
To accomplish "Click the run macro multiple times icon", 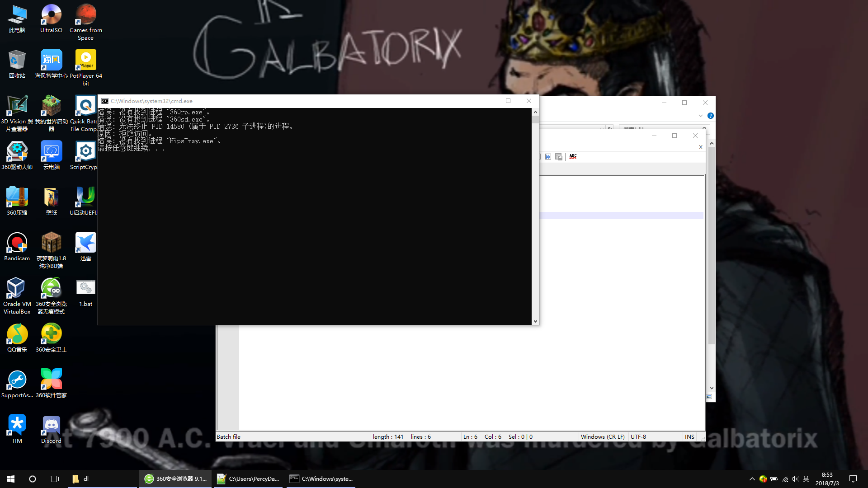I will [x=548, y=156].
